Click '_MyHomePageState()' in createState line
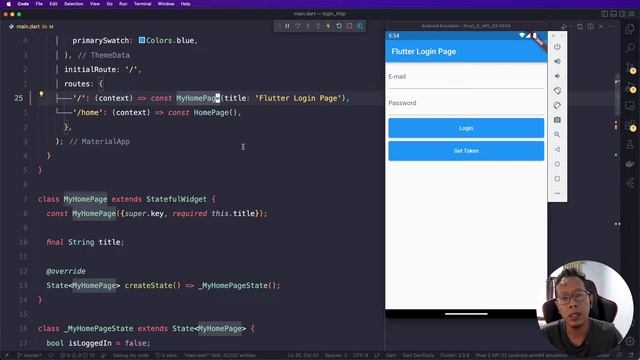 pyautogui.click(x=237, y=285)
